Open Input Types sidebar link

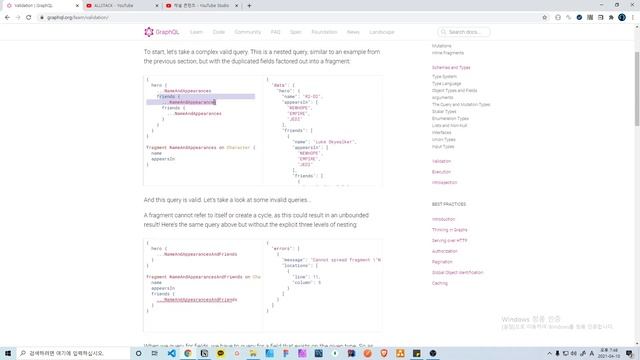pyautogui.click(x=443, y=146)
